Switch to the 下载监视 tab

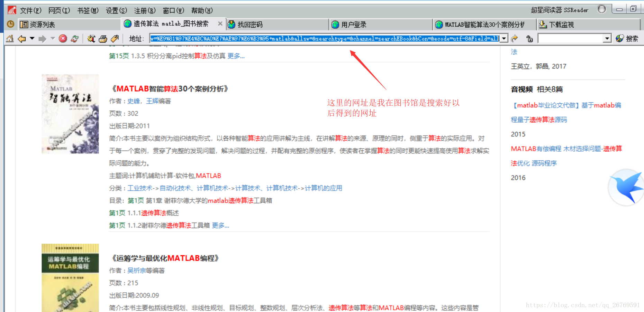click(x=589, y=25)
